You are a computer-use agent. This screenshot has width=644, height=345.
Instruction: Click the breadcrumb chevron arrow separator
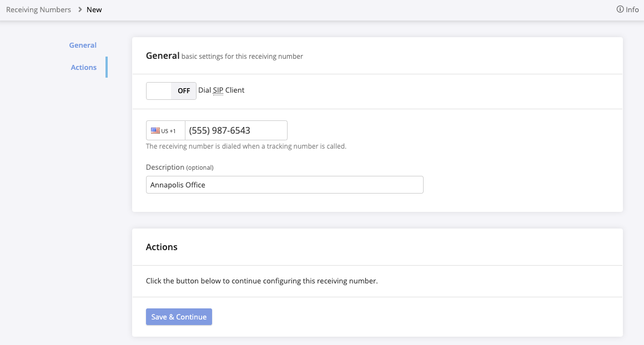[79, 9]
